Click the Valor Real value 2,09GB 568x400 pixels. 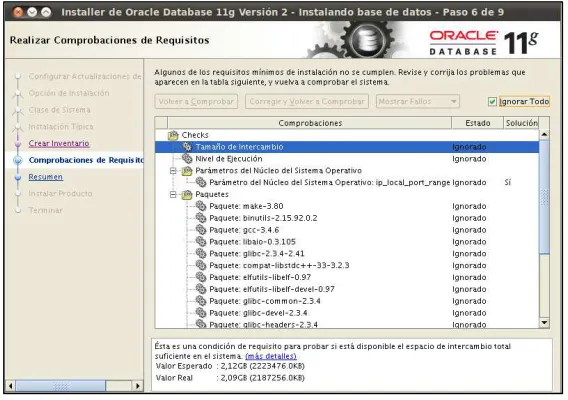click(263, 378)
